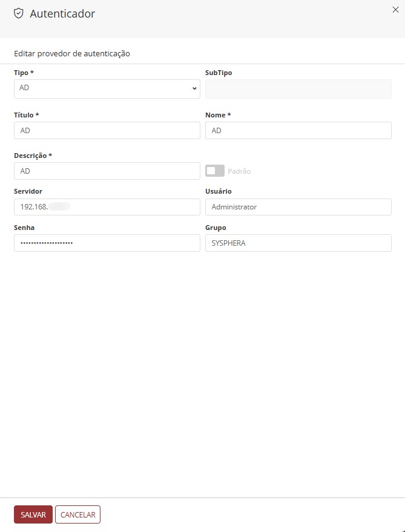The height and width of the screenshot is (532, 405).
Task: Focus the Título input field
Action: [x=107, y=131]
